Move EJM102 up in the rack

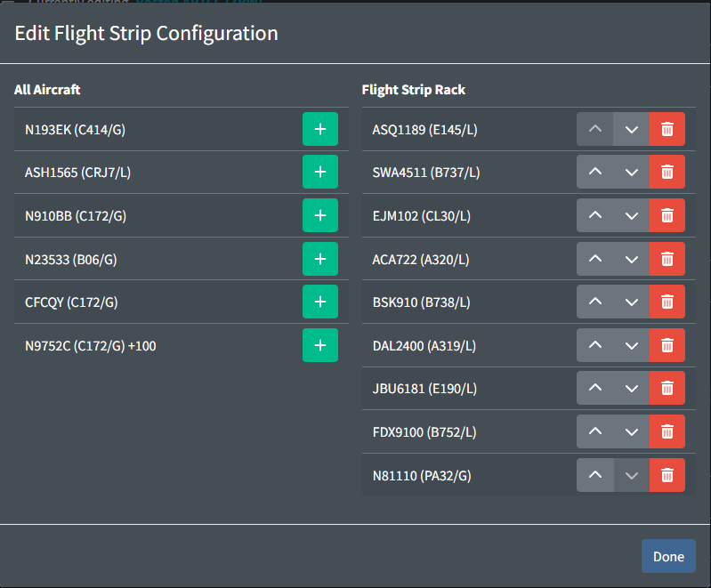coord(595,215)
